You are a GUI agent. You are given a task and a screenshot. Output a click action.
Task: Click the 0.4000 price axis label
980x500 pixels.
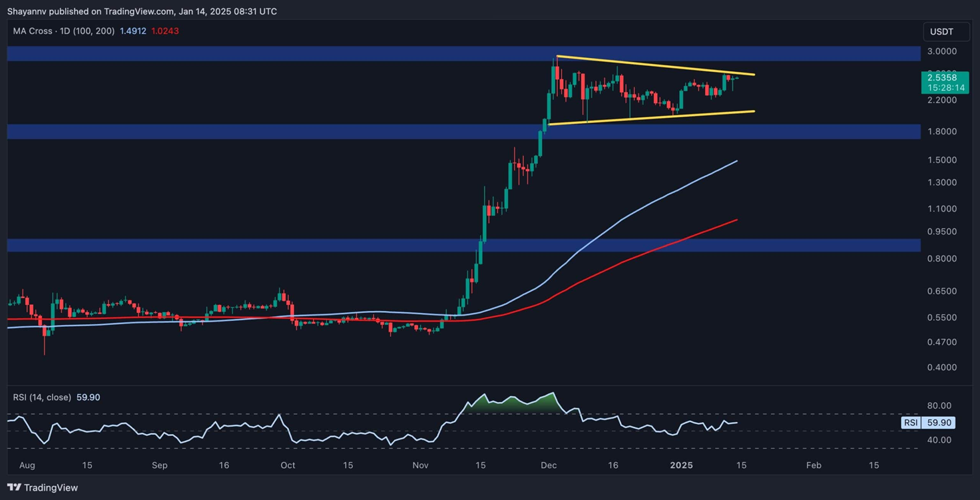coord(943,368)
